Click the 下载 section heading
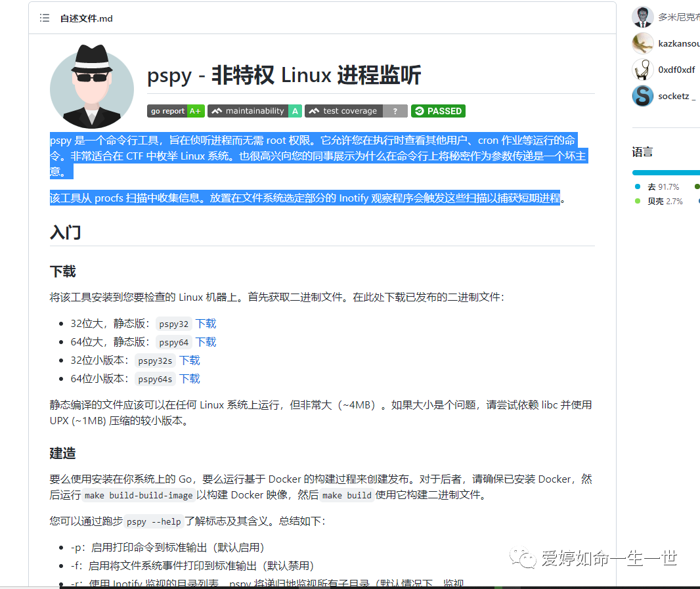The width and height of the screenshot is (700, 589). click(63, 271)
